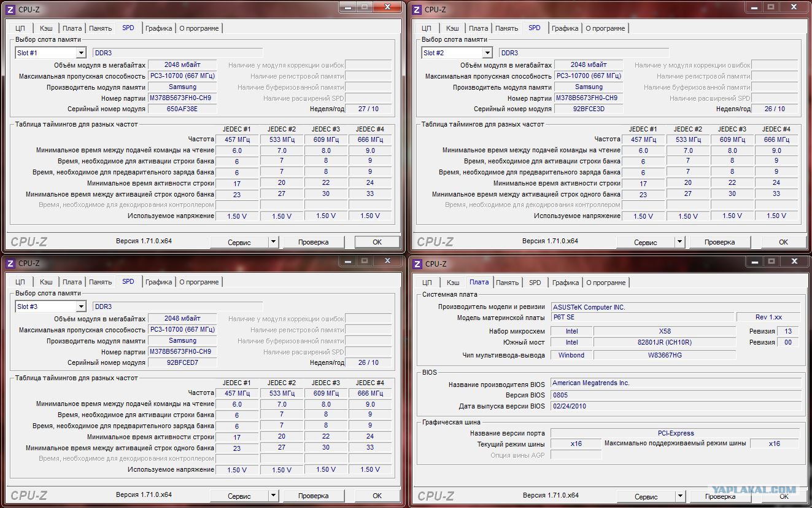
Task: Click serial number 92BFCED7 field
Action: [x=183, y=362]
